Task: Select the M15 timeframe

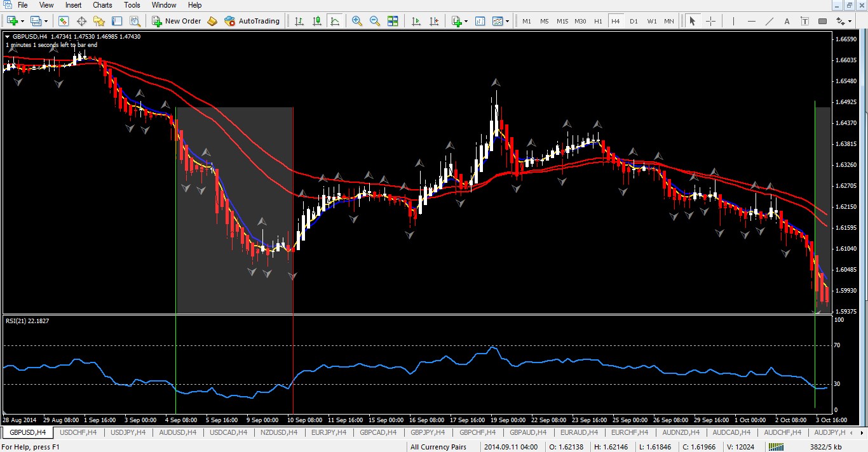Action: (x=562, y=21)
